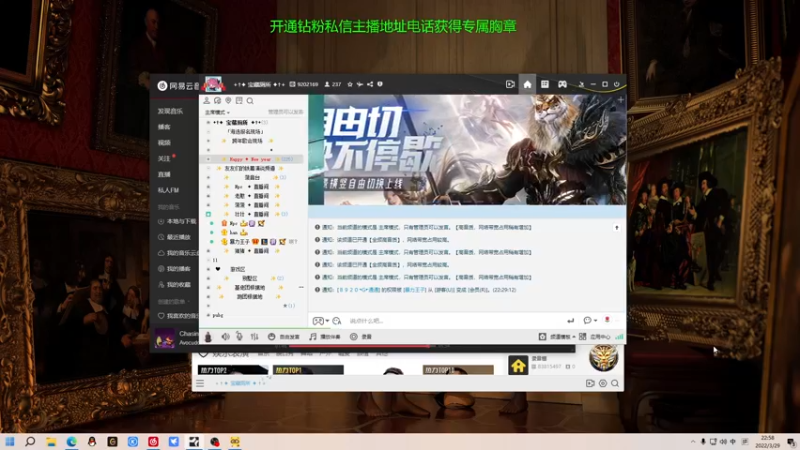Open the lion avatar in back window

604,359
